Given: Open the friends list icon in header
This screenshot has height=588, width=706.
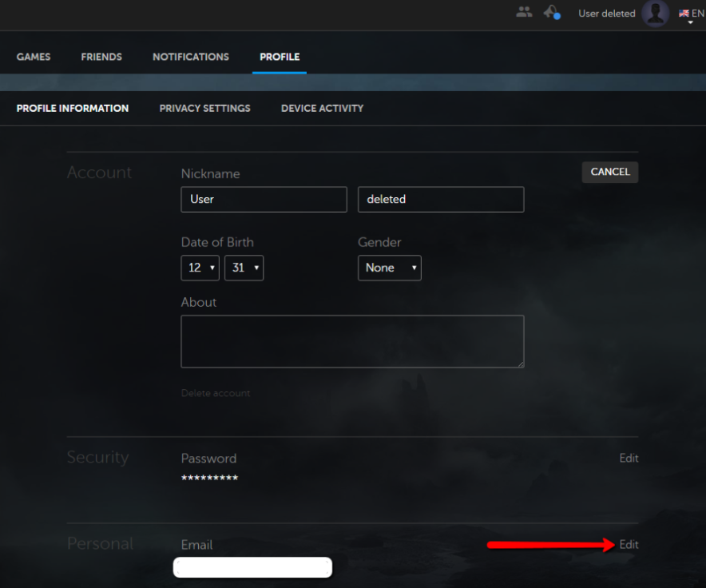Looking at the screenshot, I should click(524, 12).
